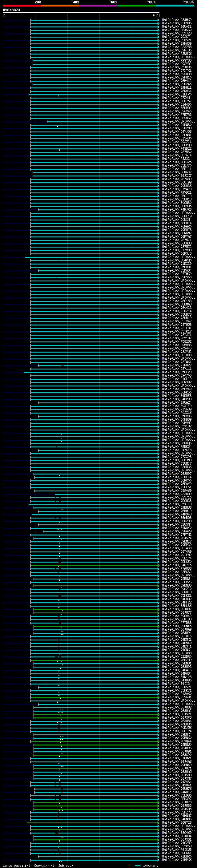
Task: Select the UniRef100_C8V111 hit label
Action: (176, 369)
